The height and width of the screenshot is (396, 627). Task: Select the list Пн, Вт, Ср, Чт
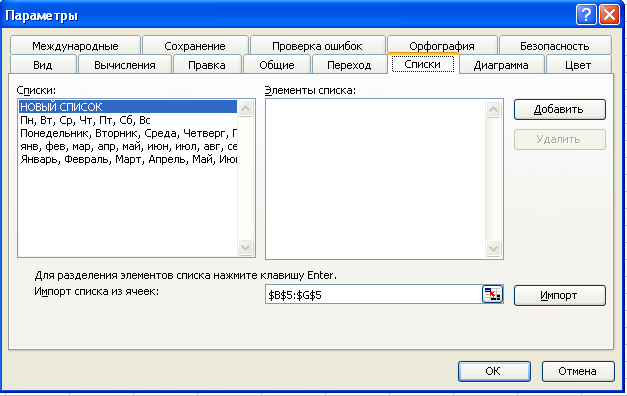pyautogui.click(x=128, y=120)
